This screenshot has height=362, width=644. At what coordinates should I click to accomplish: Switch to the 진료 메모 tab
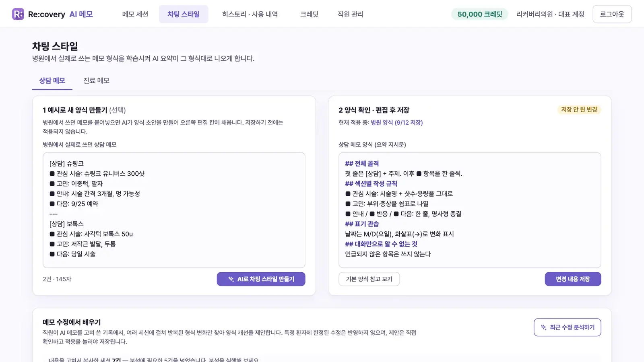coord(97,80)
